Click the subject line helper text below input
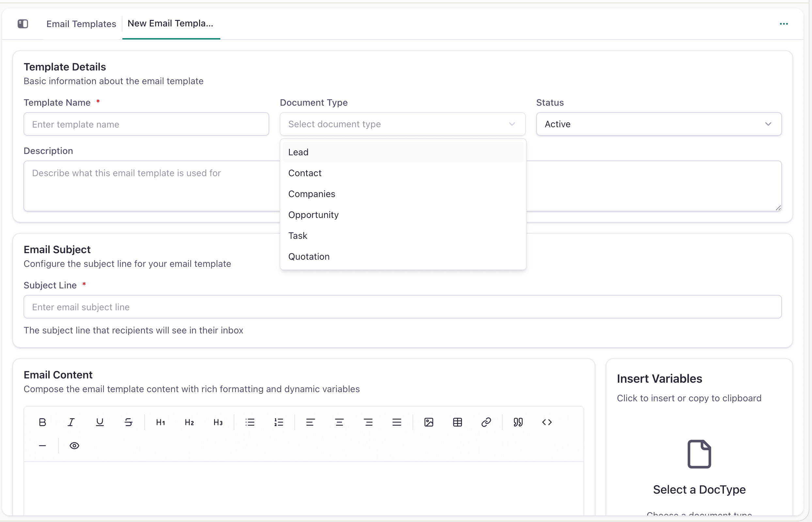This screenshot has width=812, height=522. pos(133,330)
